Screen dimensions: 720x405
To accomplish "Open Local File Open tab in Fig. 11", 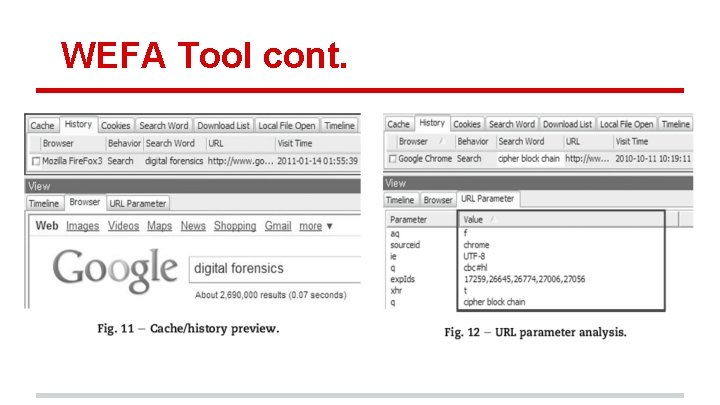I will pos(287,125).
